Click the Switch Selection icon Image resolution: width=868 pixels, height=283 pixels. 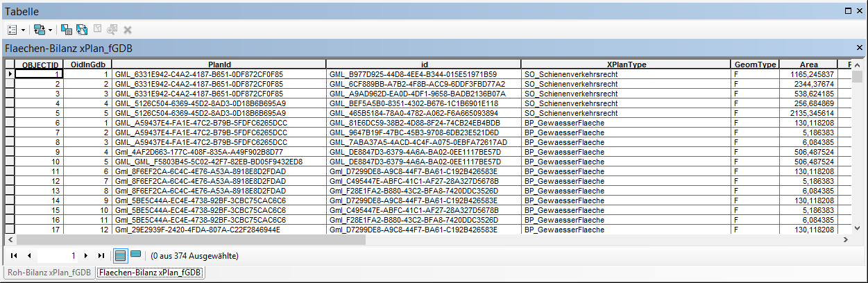click(x=82, y=30)
